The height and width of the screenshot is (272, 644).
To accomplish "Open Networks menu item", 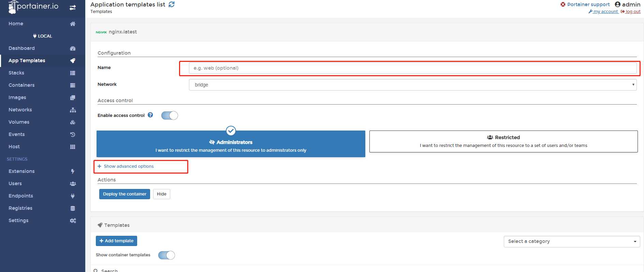I will 42,110.
